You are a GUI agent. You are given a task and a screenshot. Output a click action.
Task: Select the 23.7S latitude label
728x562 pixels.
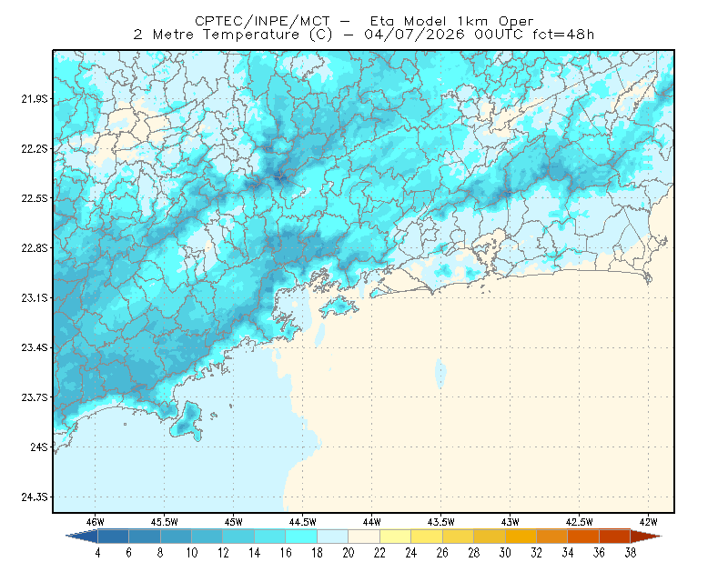pyautogui.click(x=35, y=397)
